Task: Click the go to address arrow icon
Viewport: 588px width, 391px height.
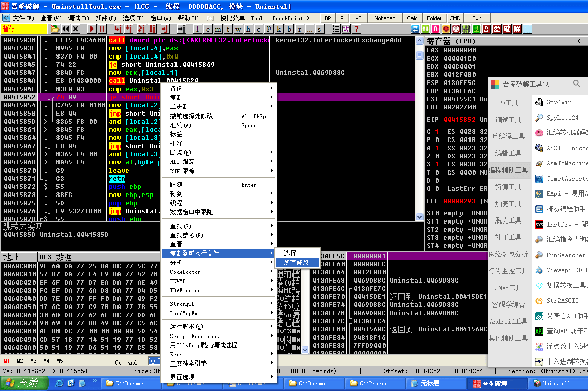Action: click(x=182, y=29)
